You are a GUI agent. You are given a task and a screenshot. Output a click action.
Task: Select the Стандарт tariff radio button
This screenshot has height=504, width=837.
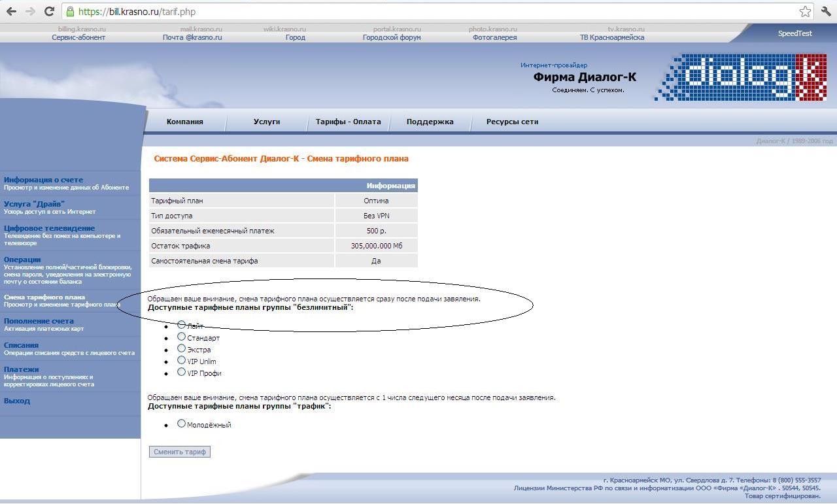tap(182, 337)
